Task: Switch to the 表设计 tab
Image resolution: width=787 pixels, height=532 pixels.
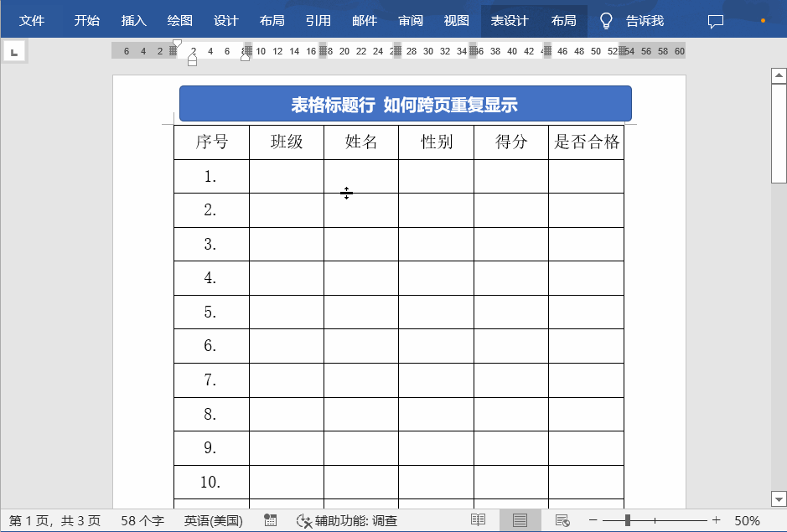Action: pos(510,21)
